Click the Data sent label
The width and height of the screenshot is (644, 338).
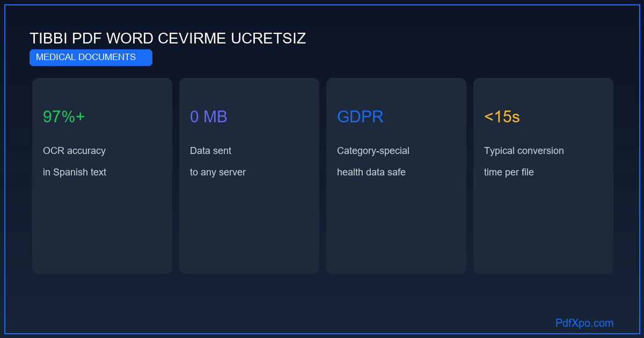coord(210,151)
